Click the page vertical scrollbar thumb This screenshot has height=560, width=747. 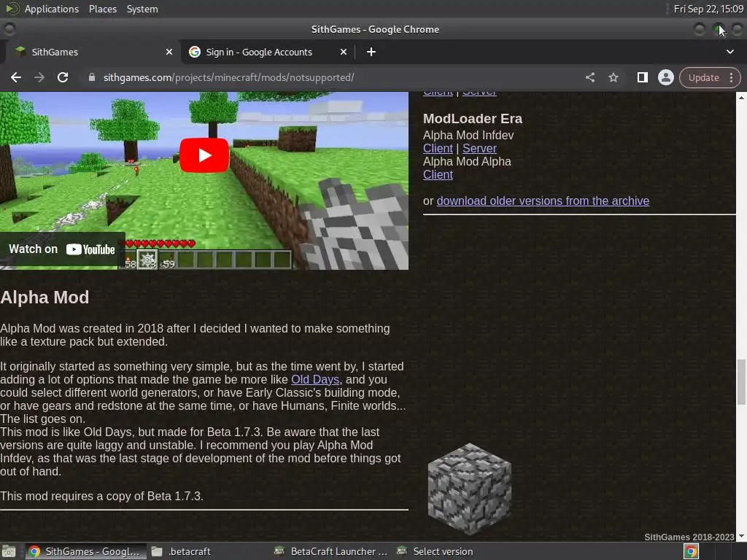click(741, 382)
